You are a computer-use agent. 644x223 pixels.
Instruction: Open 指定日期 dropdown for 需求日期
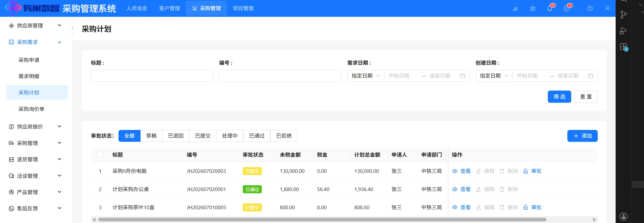click(366, 76)
